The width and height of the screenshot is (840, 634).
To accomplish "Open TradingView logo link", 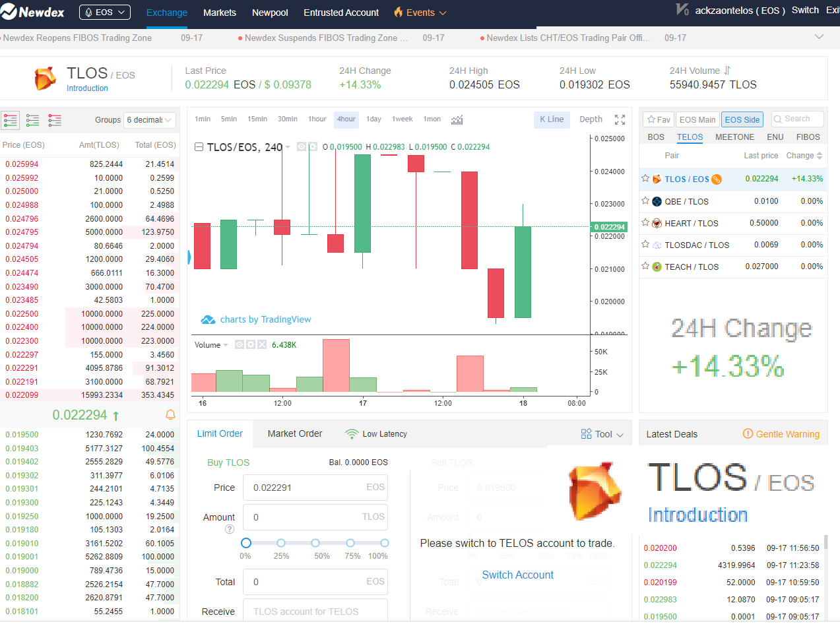I will (208, 319).
